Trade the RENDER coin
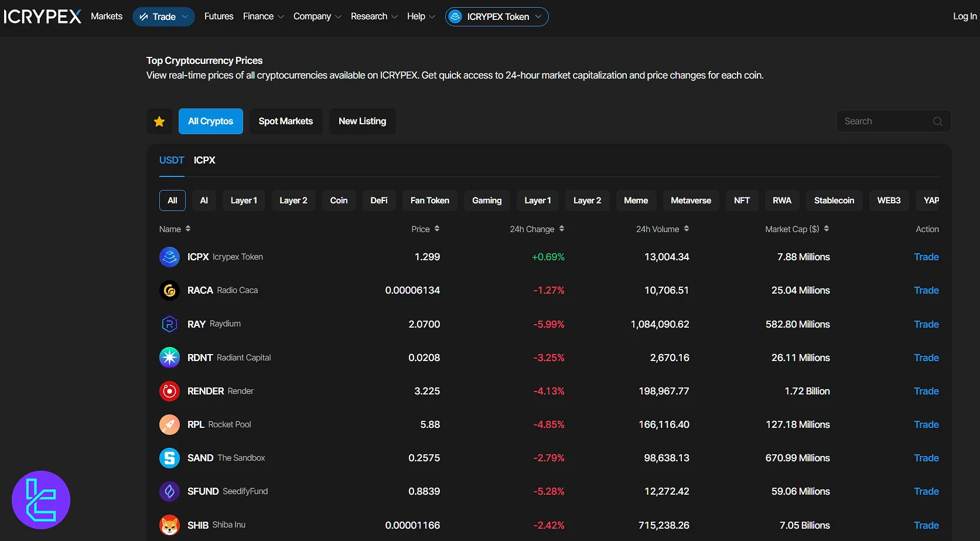 [926, 391]
